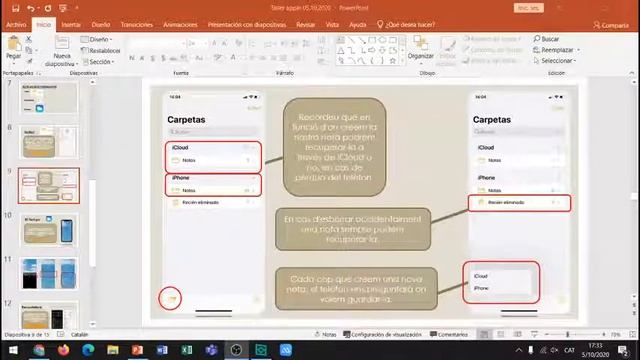This screenshot has width=640, height=360.
Task: Click the PowerPoint icon in the taskbar
Action: click(137, 350)
